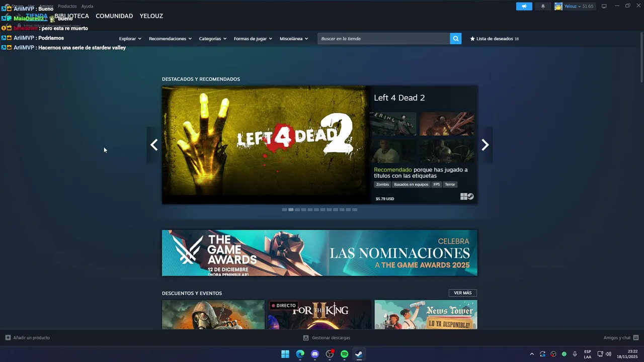Open Spotify from taskbar

tap(344, 354)
